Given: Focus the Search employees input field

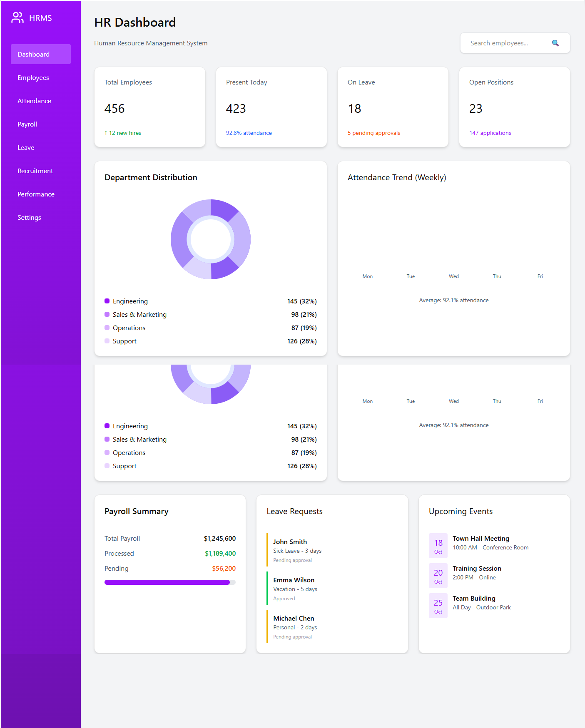Looking at the screenshot, I should coord(506,43).
